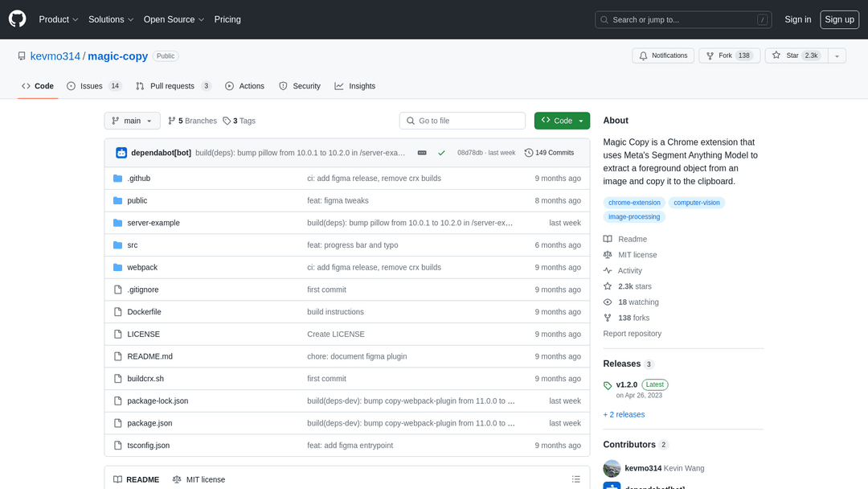Click the src folder icon
This screenshot has height=489, width=868.
117,244
